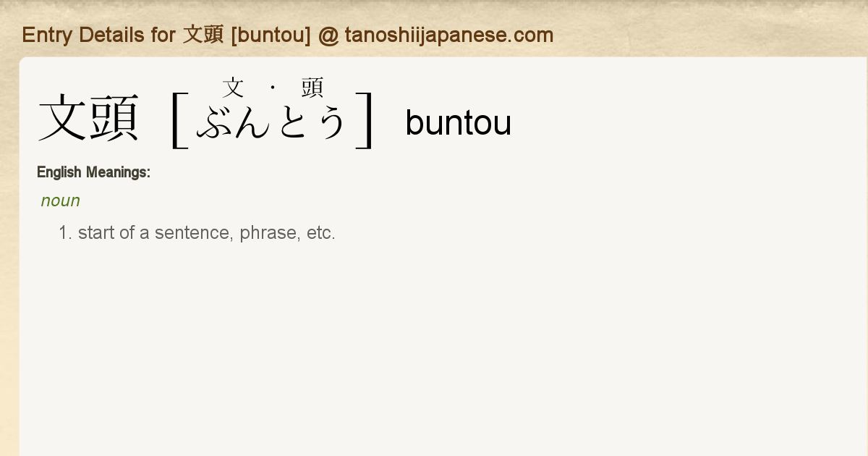Click the definition number 1.
Image resolution: width=868 pixels, height=456 pixels.
pyautogui.click(x=66, y=233)
